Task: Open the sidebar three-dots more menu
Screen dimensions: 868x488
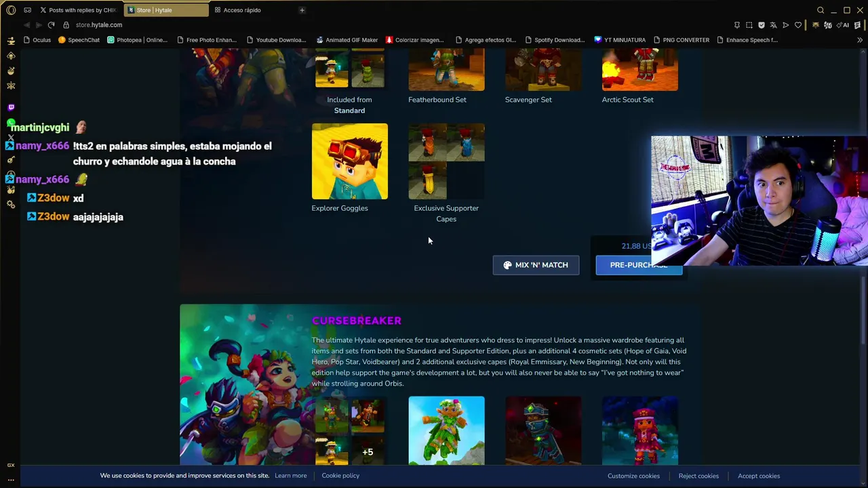Action: [x=11, y=479]
